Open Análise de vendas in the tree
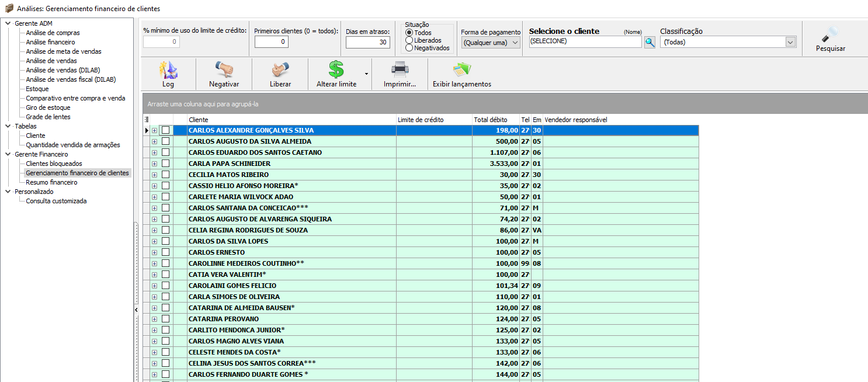The image size is (868, 382). pos(51,61)
